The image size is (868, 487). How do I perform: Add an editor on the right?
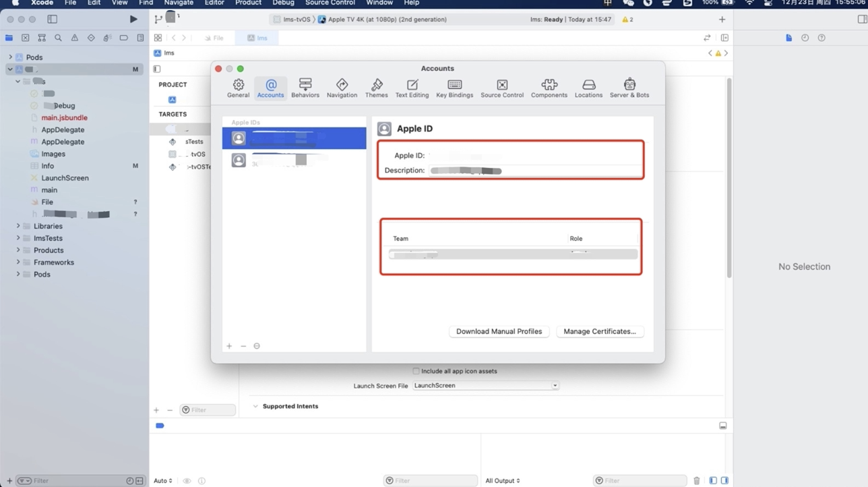pos(724,38)
